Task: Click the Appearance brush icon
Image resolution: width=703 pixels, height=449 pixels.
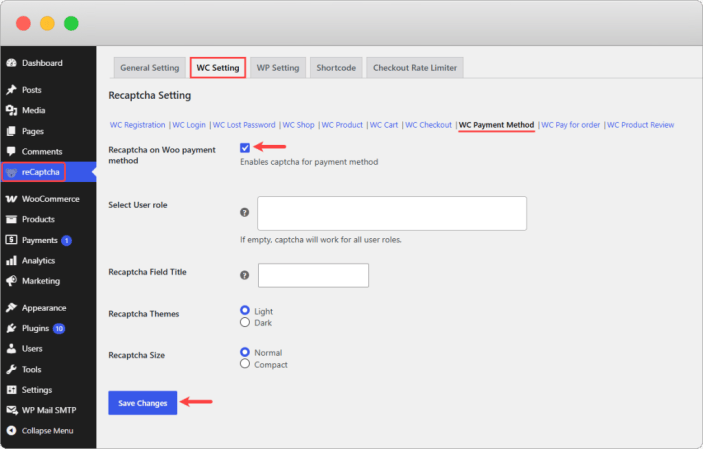Action: (x=11, y=308)
